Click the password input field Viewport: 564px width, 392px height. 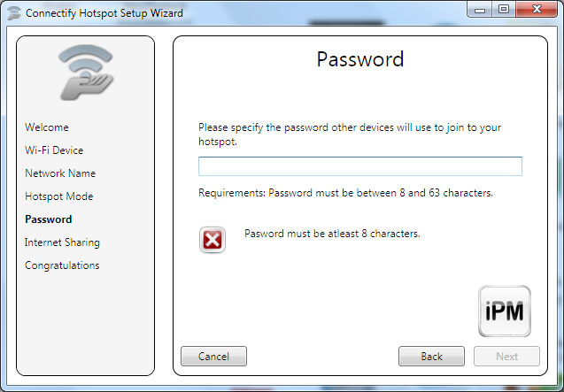(359, 166)
